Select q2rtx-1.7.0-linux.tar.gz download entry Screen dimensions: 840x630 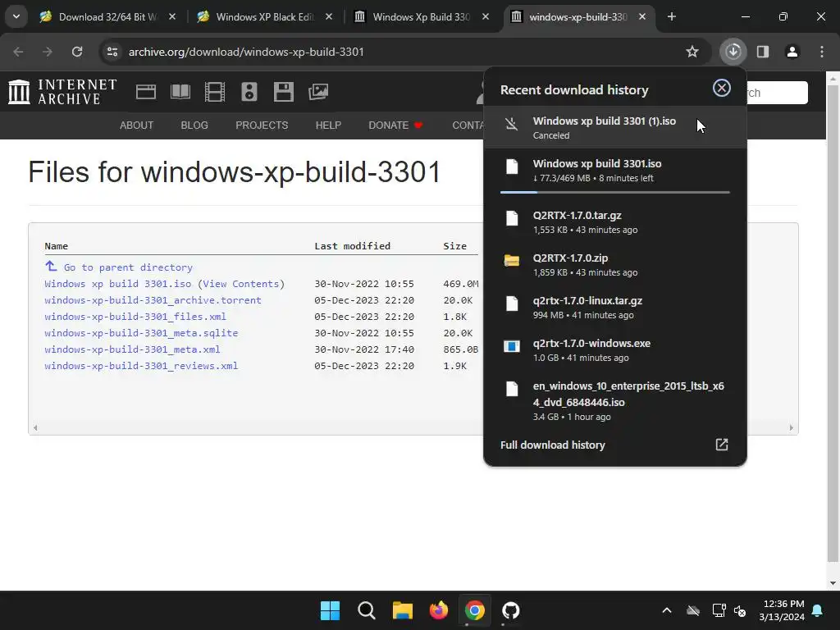pyautogui.click(x=615, y=307)
